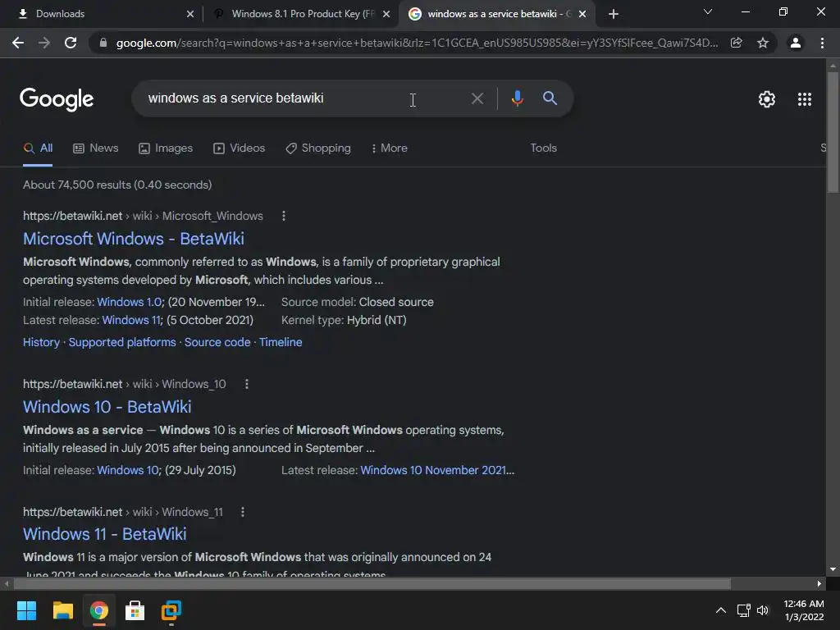Open the Chrome taskbar icon
Screen dimensions: 840x630
pos(99,610)
